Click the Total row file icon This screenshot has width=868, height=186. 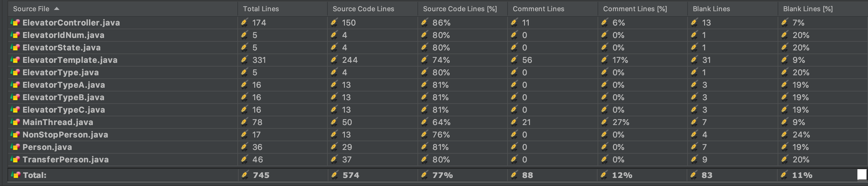pyautogui.click(x=16, y=175)
